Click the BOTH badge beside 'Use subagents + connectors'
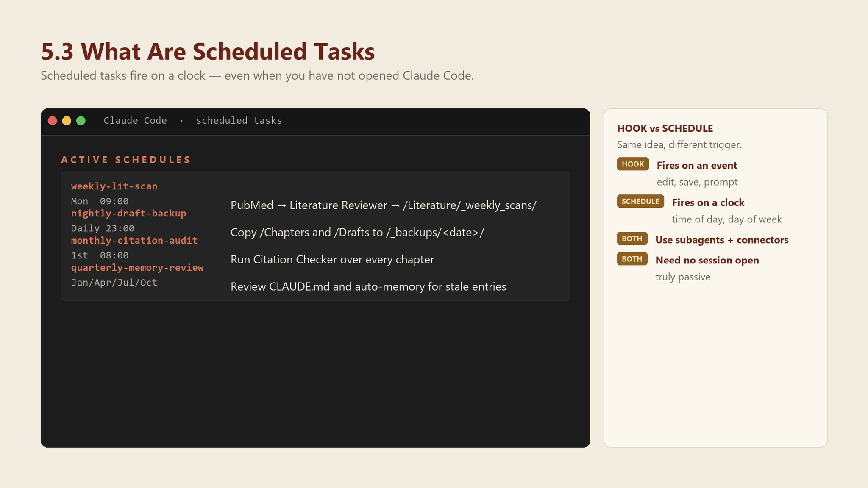 [632, 238]
